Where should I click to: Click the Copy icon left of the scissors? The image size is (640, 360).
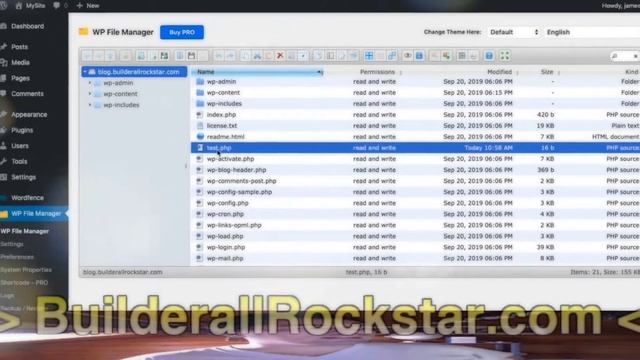(245, 56)
